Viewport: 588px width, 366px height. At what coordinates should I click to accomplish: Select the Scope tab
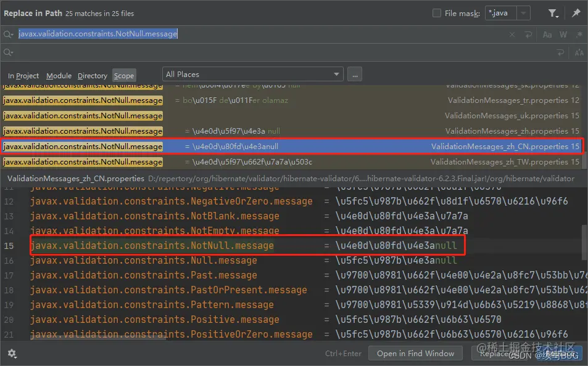tap(124, 76)
